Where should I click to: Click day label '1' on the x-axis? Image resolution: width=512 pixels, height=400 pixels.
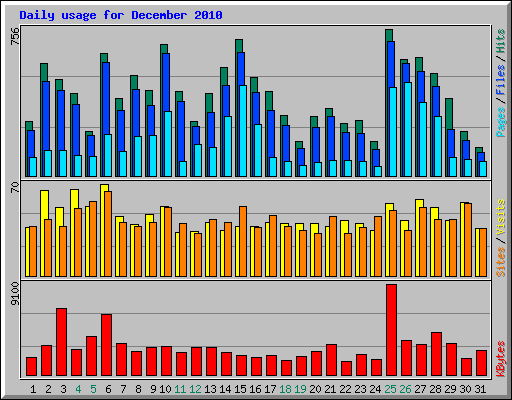(x=33, y=389)
